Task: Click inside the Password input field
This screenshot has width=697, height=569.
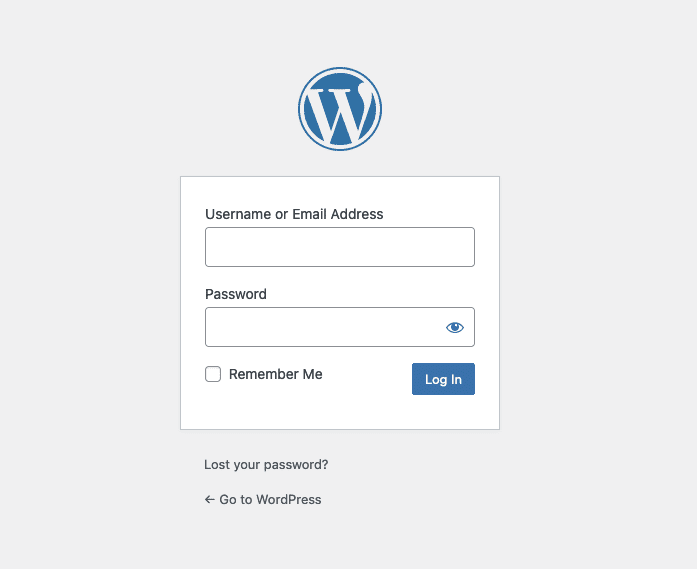Action: (320, 327)
